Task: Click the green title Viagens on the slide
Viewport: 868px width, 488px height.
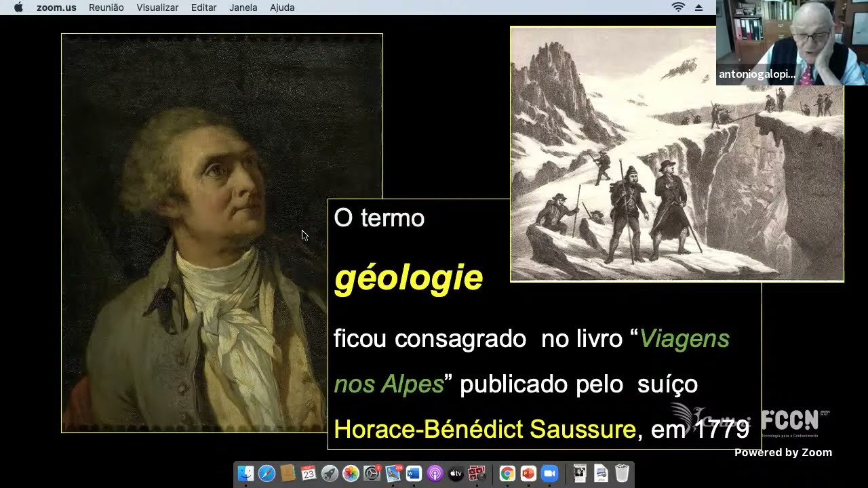Action: (x=684, y=338)
